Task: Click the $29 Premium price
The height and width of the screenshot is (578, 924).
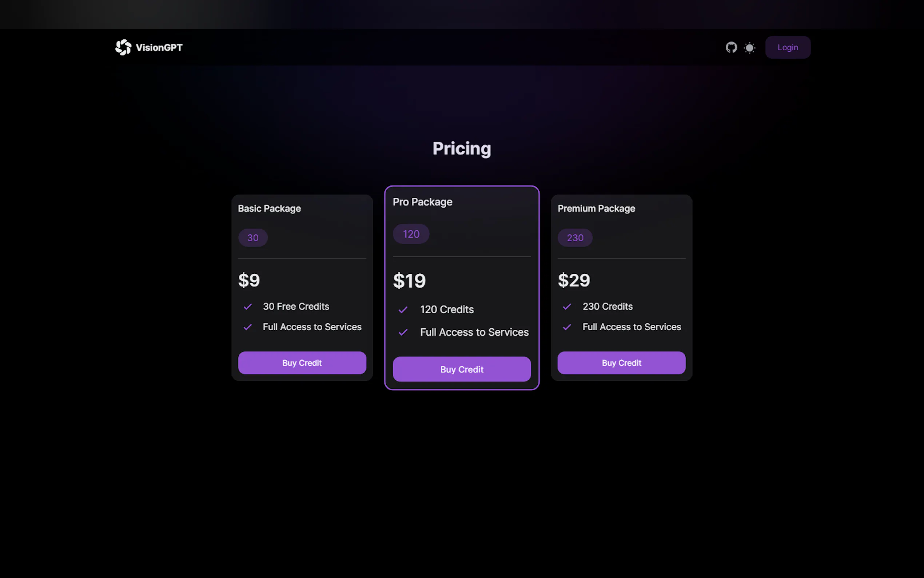Action: [x=574, y=280]
